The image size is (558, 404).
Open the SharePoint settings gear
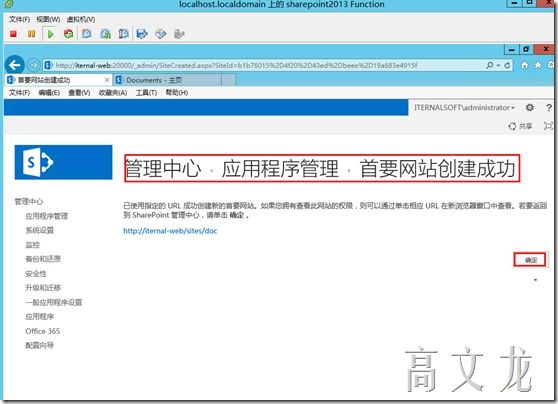click(530, 107)
